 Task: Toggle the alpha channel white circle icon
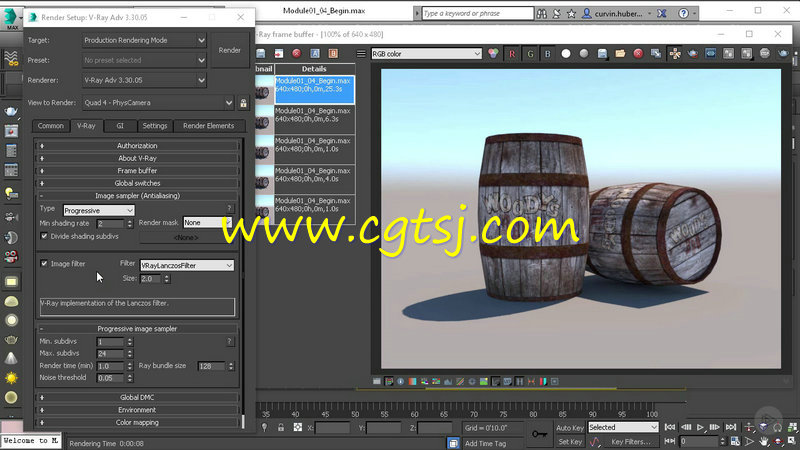click(x=566, y=54)
